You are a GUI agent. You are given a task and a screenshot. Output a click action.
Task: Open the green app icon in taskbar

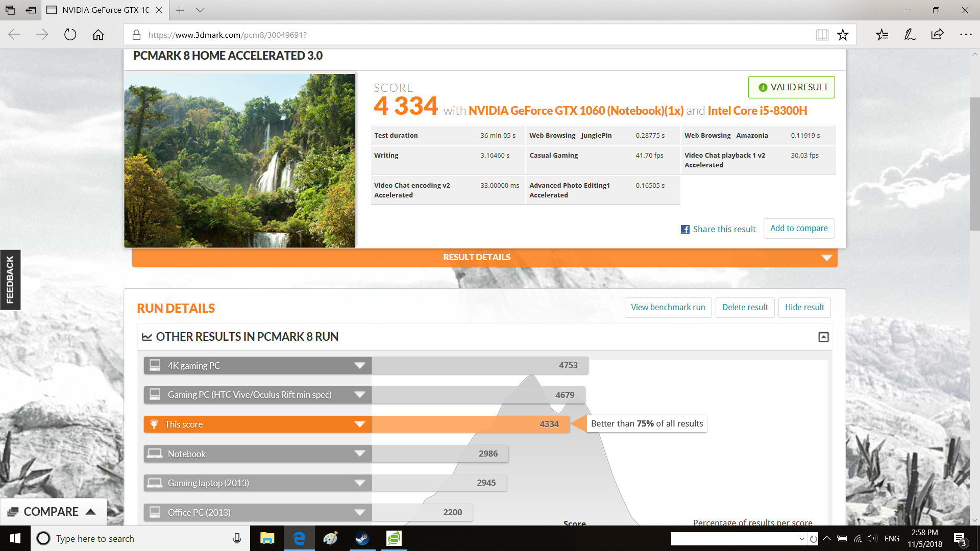point(394,538)
